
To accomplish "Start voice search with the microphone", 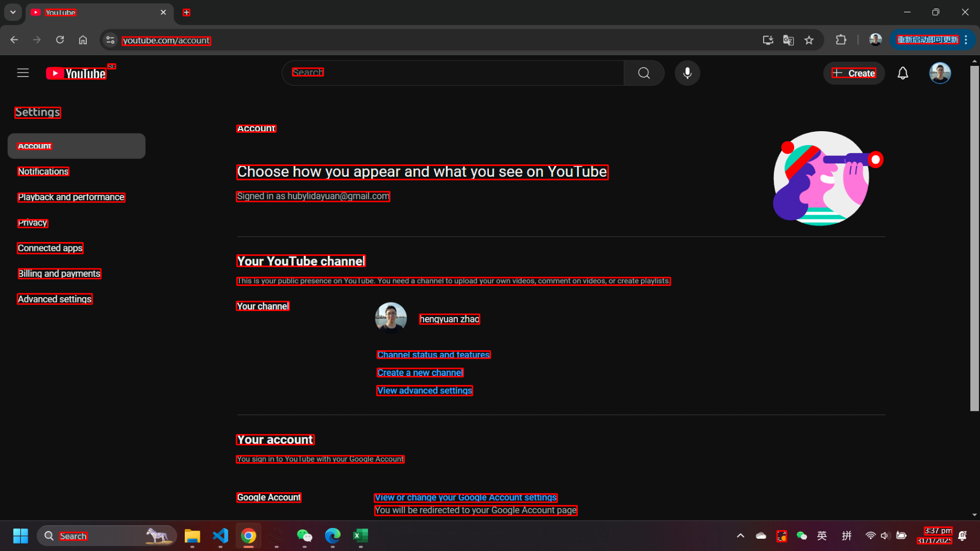I will pyautogui.click(x=687, y=73).
